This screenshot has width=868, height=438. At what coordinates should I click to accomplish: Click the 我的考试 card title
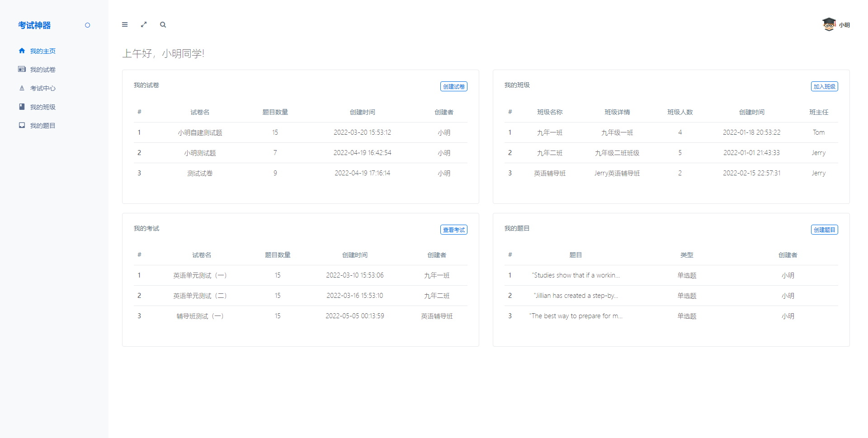coord(146,228)
